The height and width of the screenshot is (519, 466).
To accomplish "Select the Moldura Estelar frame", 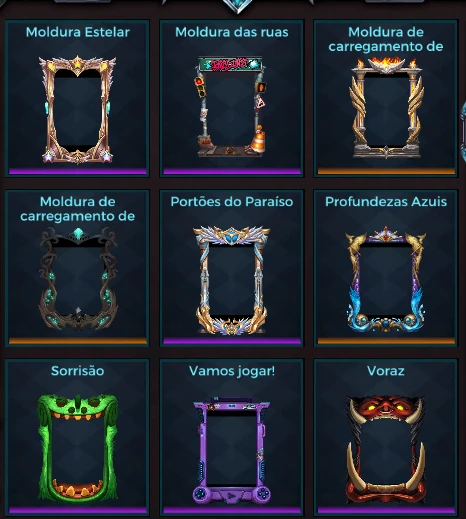I will [x=77, y=98].
